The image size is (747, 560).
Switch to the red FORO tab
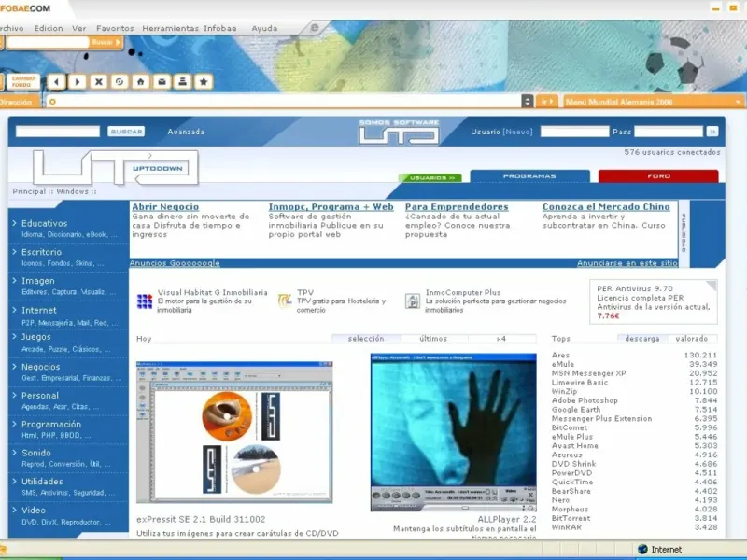click(x=658, y=175)
